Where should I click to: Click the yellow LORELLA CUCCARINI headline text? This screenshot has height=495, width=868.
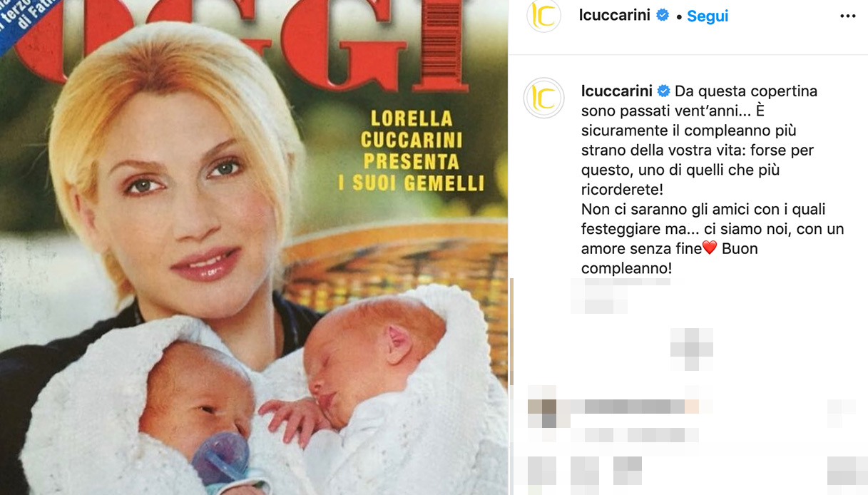408,128
